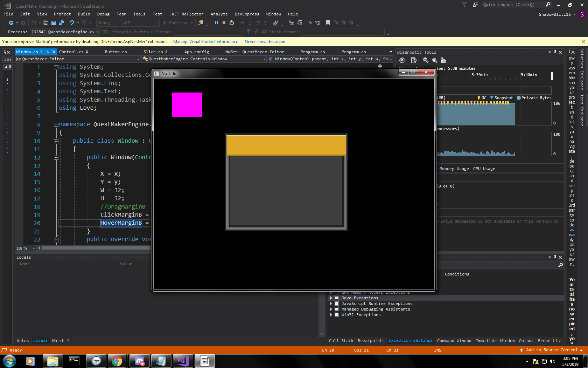This screenshot has height=368, width=588.
Task: Select the Step Into icon
Action: (250, 23)
